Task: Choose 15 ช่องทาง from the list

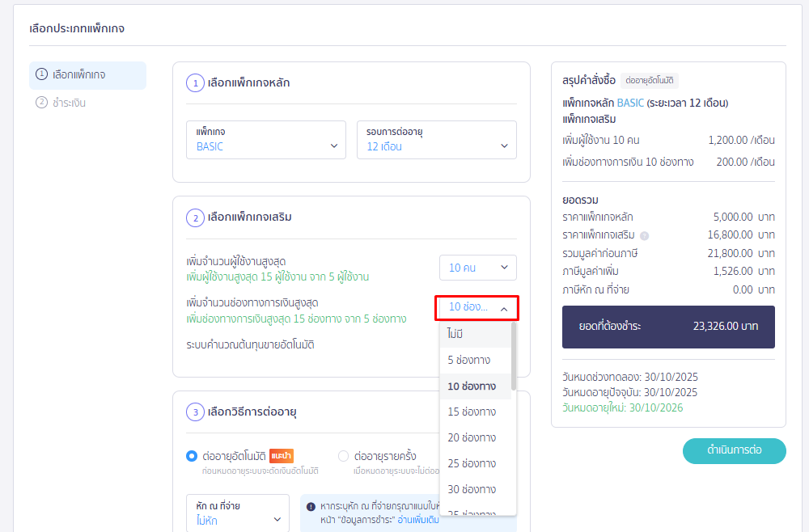Action: point(472,412)
